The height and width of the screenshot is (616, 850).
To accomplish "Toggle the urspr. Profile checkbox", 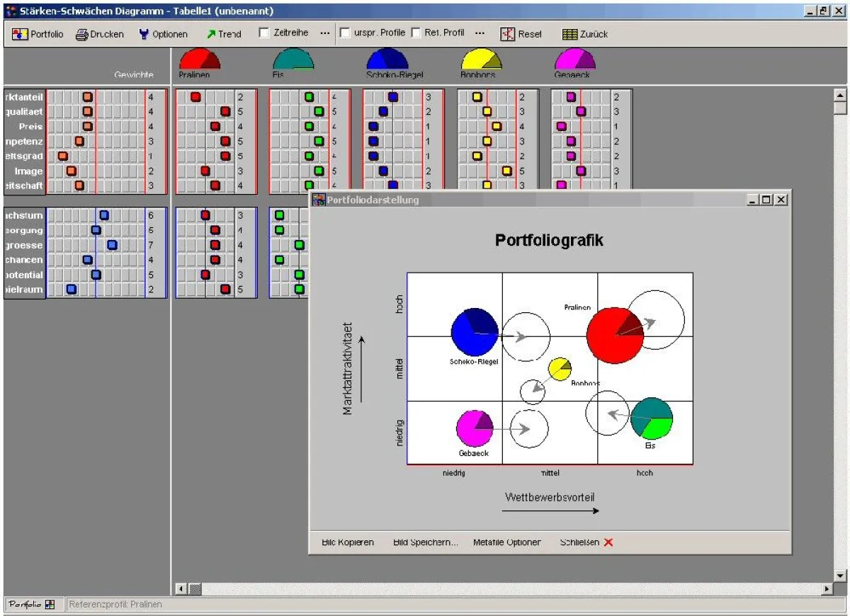I will point(345,33).
